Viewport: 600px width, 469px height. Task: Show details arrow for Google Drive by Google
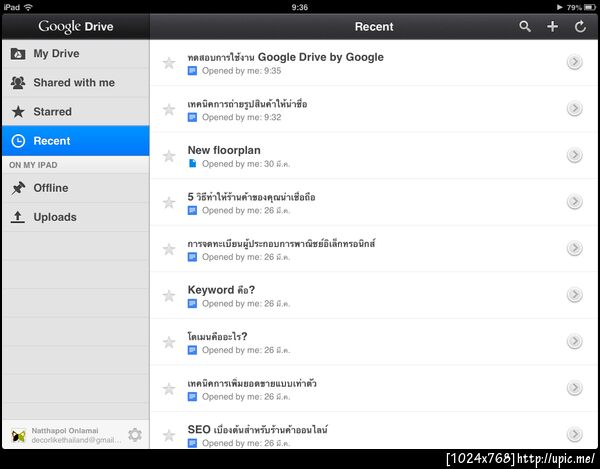[x=574, y=62]
